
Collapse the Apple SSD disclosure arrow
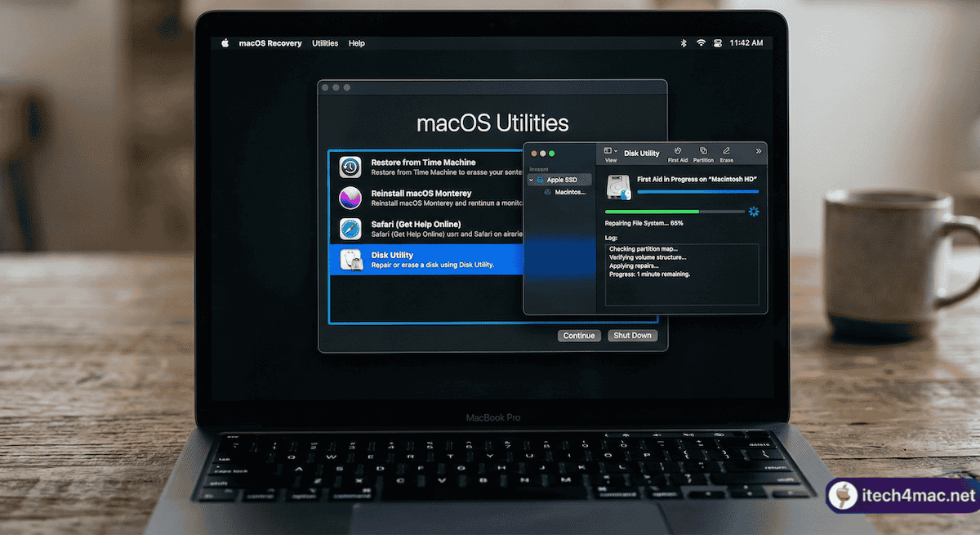(x=531, y=180)
